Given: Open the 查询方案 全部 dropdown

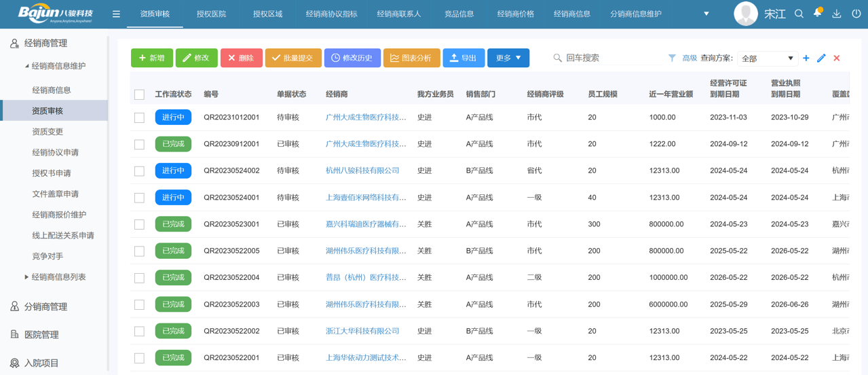Looking at the screenshot, I should (767, 58).
